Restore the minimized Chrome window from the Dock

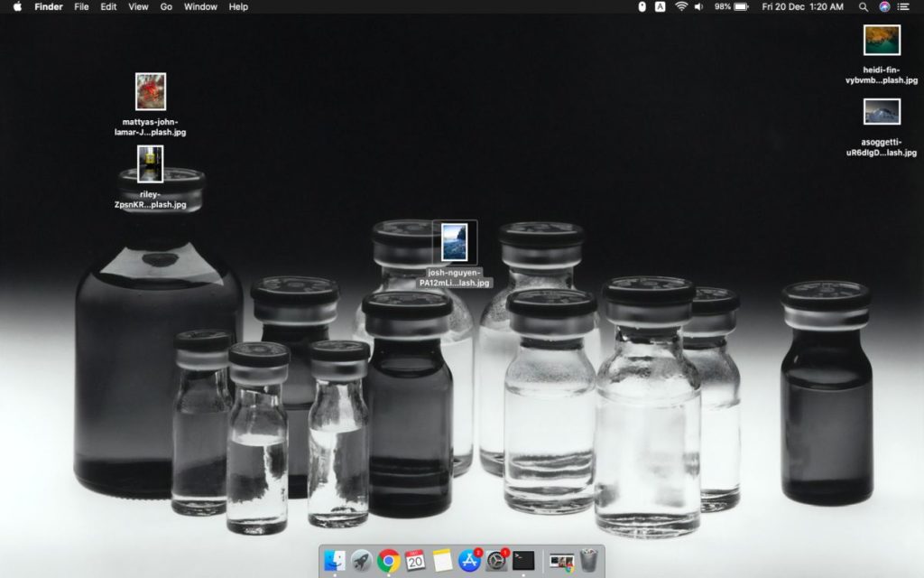[561, 560]
